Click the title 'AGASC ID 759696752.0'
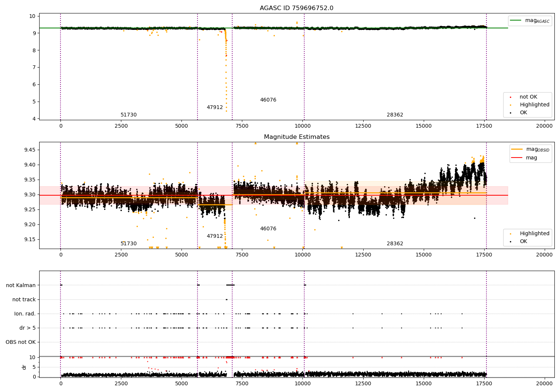This screenshot has width=560, height=392. [x=297, y=8]
